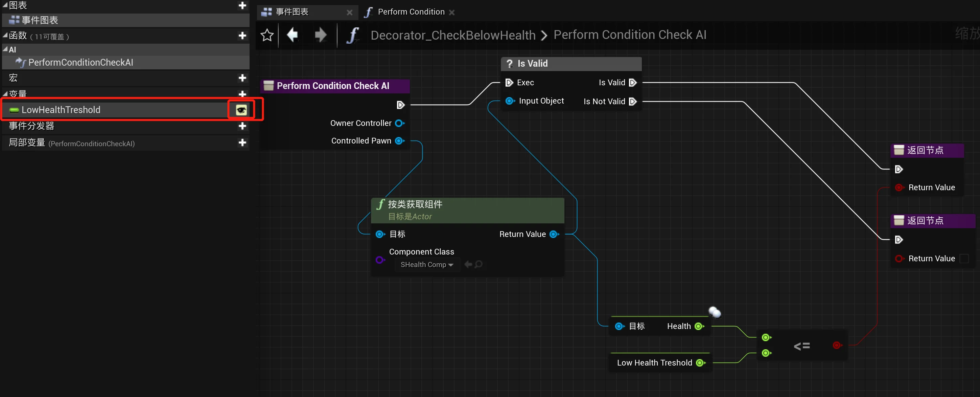The height and width of the screenshot is (397, 980).
Task: Navigate forward with the right arrow
Action: click(x=321, y=35)
